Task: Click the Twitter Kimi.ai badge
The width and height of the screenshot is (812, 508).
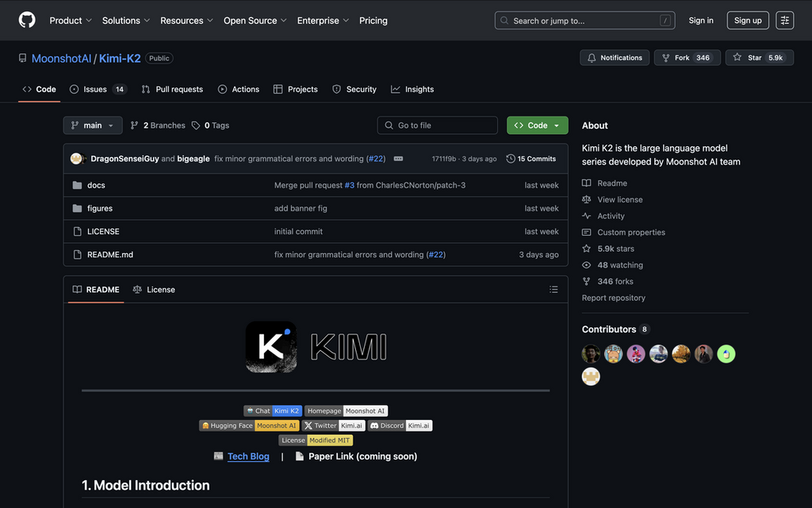Action: (333, 425)
